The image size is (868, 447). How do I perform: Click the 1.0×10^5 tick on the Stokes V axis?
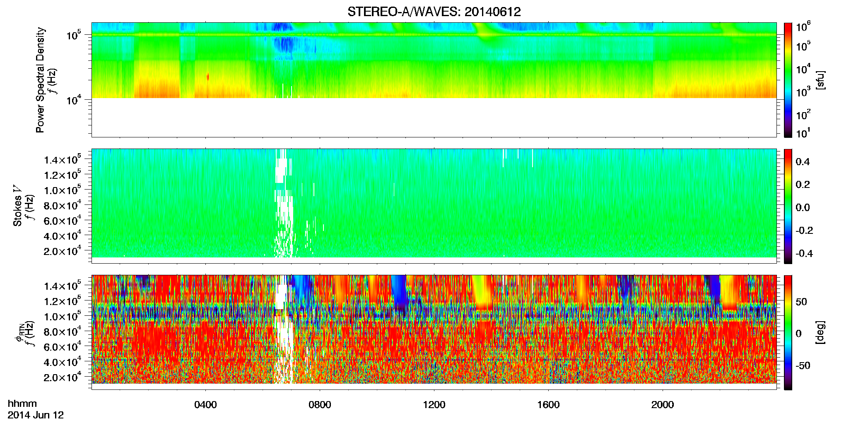point(62,190)
